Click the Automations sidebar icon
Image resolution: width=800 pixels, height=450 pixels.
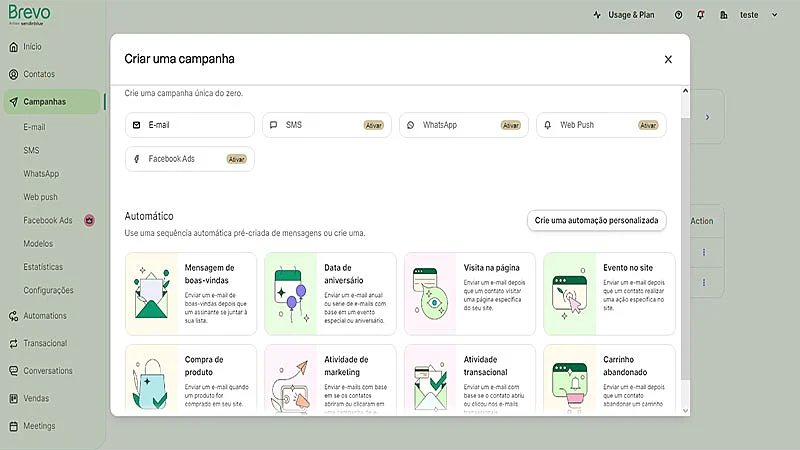coord(13,316)
